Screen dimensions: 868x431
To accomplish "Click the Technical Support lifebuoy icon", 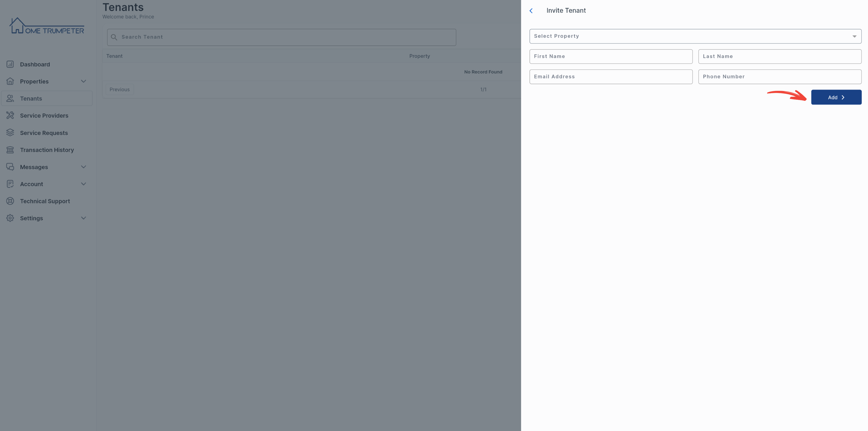I will tap(10, 201).
